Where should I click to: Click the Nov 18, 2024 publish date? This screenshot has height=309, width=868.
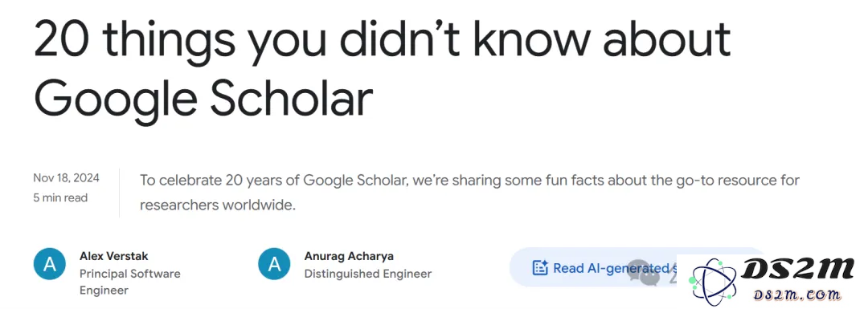click(67, 178)
